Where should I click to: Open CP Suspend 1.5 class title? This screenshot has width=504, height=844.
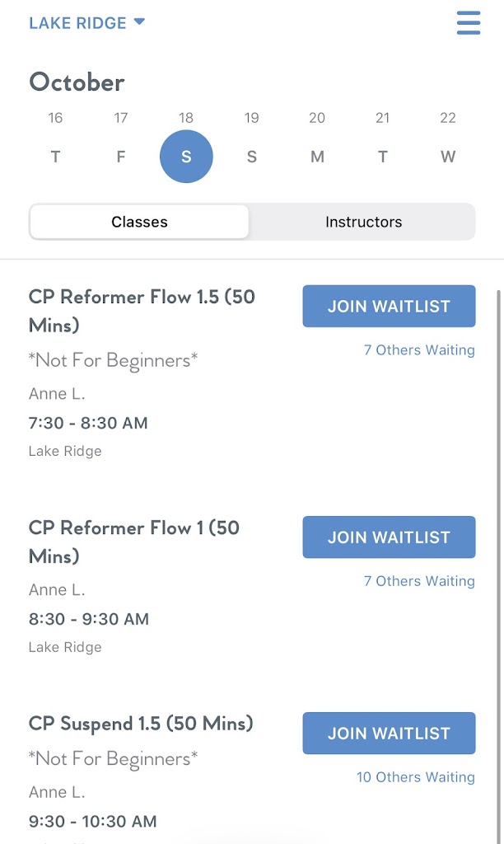141,724
